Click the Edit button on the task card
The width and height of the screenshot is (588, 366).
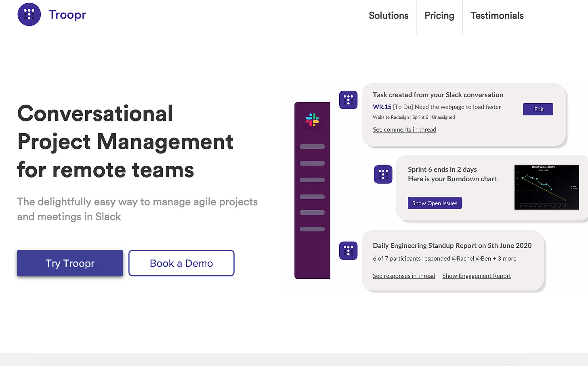(538, 109)
